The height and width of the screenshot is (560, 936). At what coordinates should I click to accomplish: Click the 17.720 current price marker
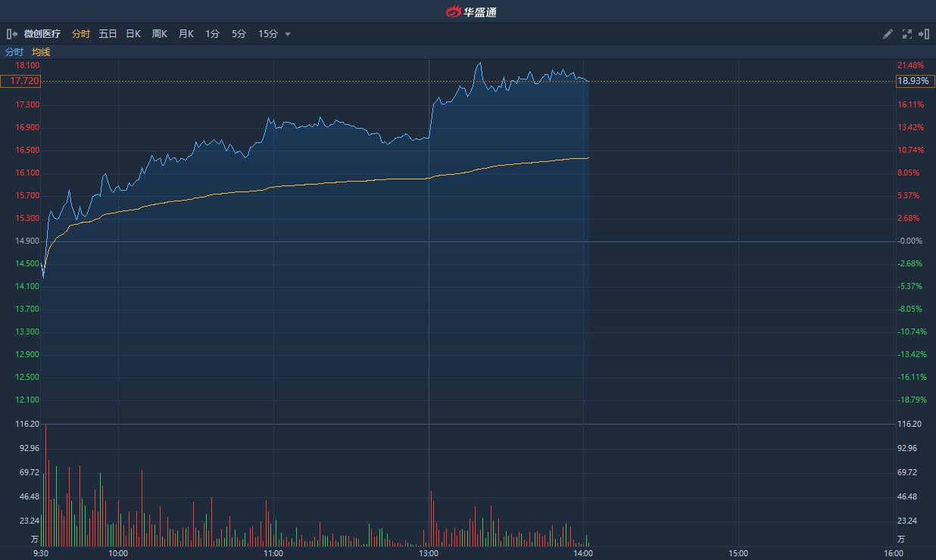[x=20, y=81]
